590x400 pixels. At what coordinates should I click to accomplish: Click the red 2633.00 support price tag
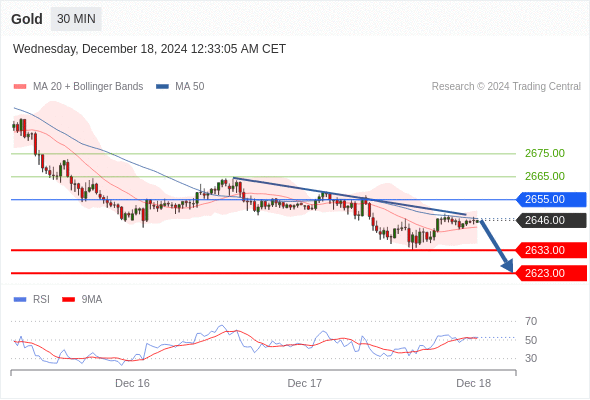(551, 250)
